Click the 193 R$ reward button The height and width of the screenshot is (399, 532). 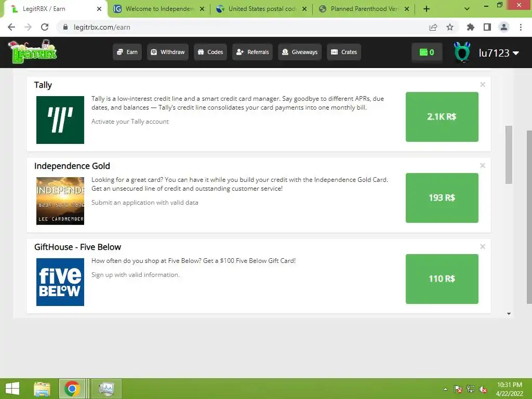[x=442, y=198]
